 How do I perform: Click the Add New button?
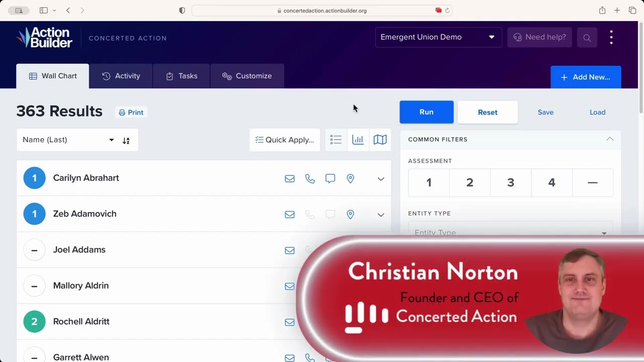(586, 77)
